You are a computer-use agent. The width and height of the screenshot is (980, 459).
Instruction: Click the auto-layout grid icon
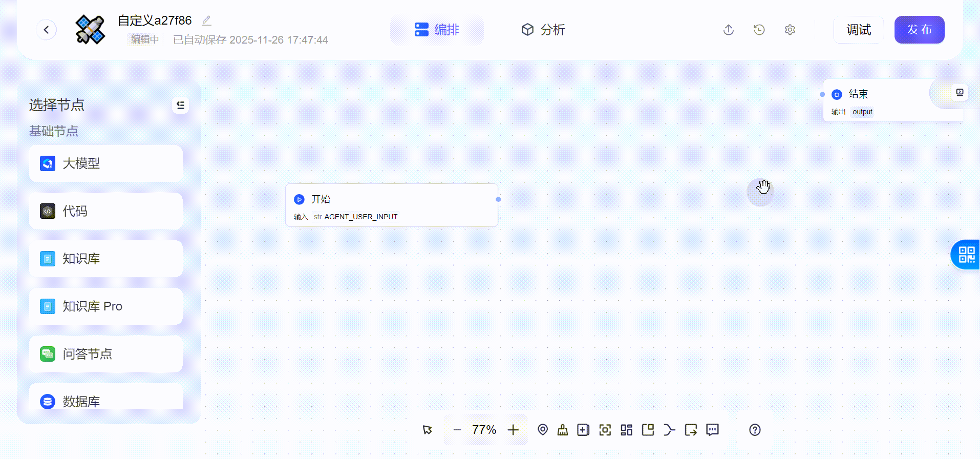(626, 430)
